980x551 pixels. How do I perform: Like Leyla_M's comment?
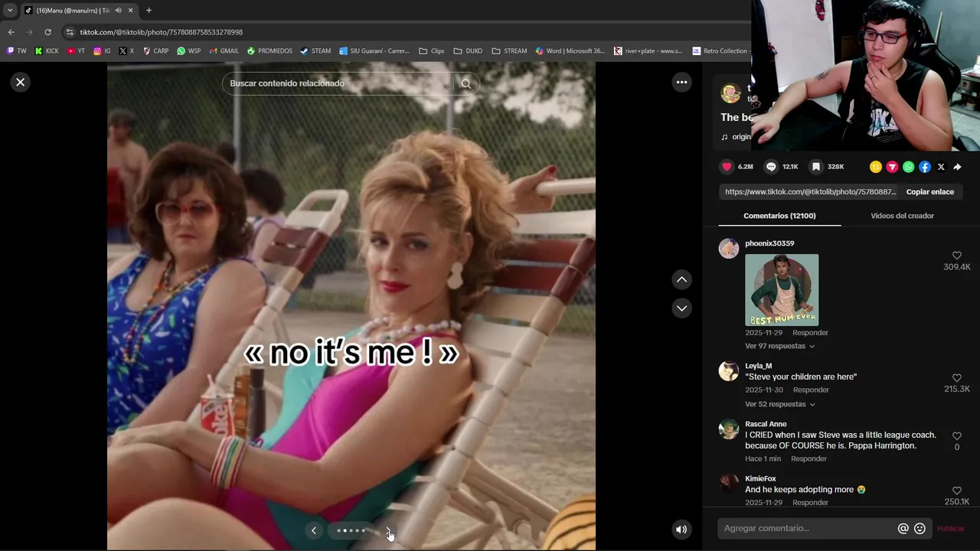coord(956,378)
